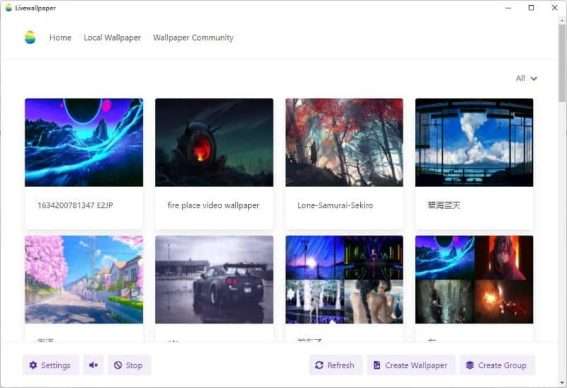Mute audio with the speaker icon button
The height and width of the screenshot is (388, 567).
[94, 365]
